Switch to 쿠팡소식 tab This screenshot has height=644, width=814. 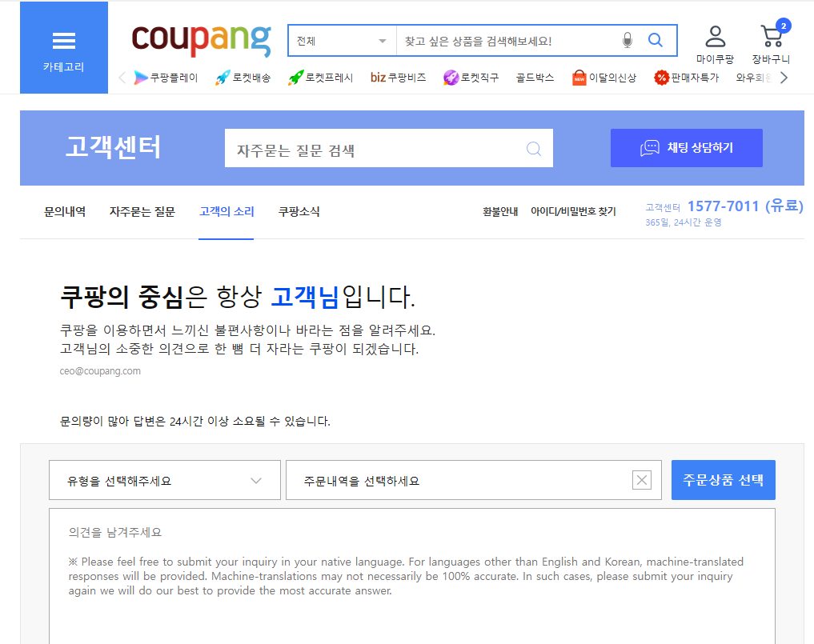coord(299,212)
